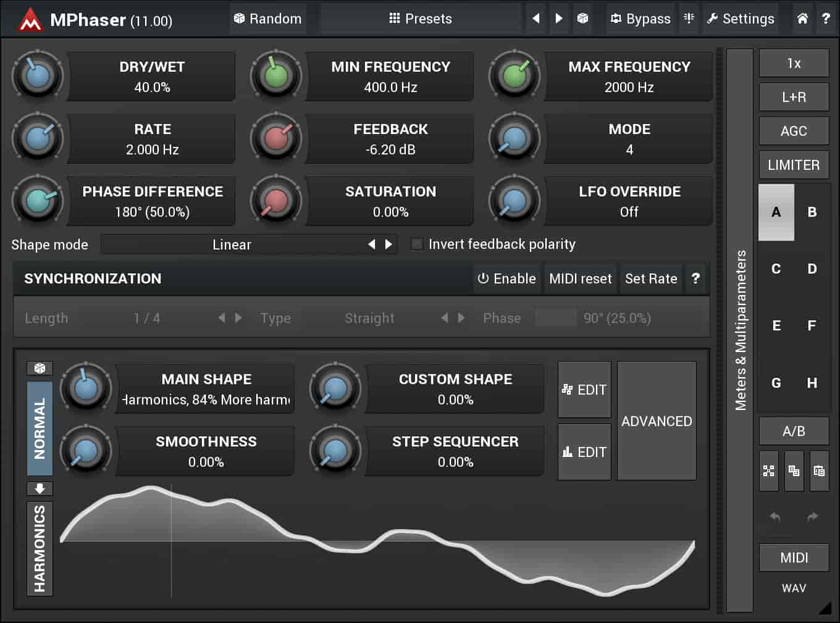This screenshot has width=840, height=623.
Task: Click the home icon in the top toolbar
Action: 802,19
